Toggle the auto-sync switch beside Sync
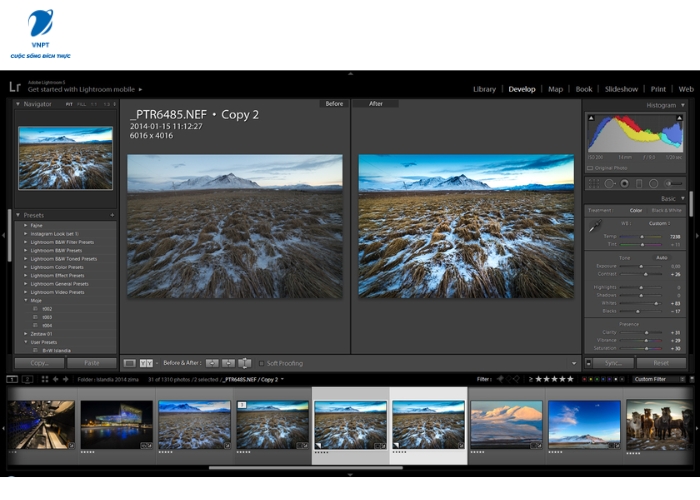 pos(588,363)
